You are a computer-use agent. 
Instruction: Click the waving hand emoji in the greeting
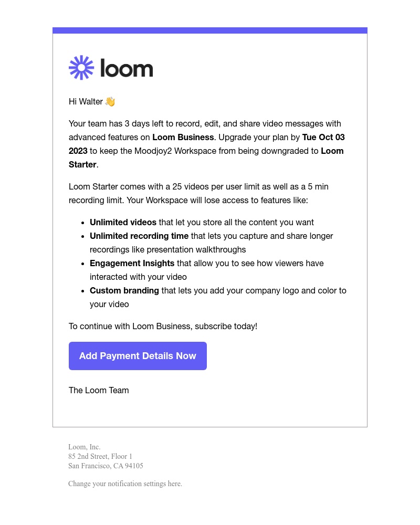click(110, 101)
